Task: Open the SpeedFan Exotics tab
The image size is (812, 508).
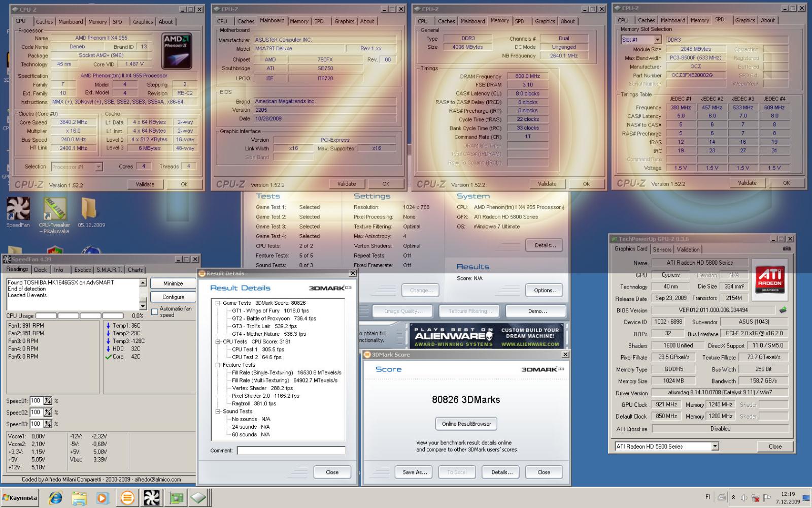Action: (x=82, y=270)
